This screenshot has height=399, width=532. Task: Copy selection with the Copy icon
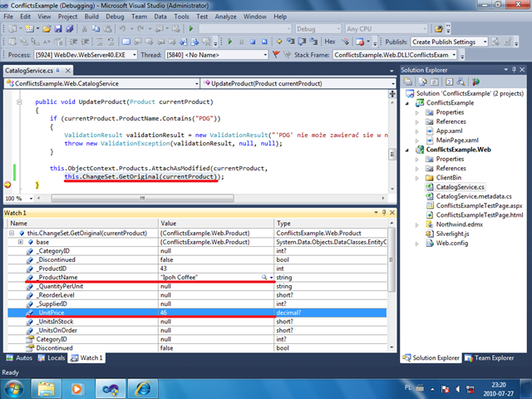coord(96,29)
